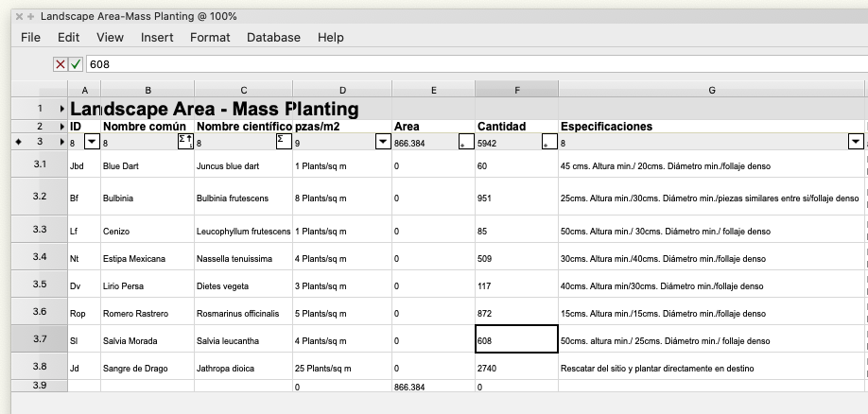This screenshot has width=868, height=414.
Task: Expand row 2 disclosure triangle
Action: [62, 126]
